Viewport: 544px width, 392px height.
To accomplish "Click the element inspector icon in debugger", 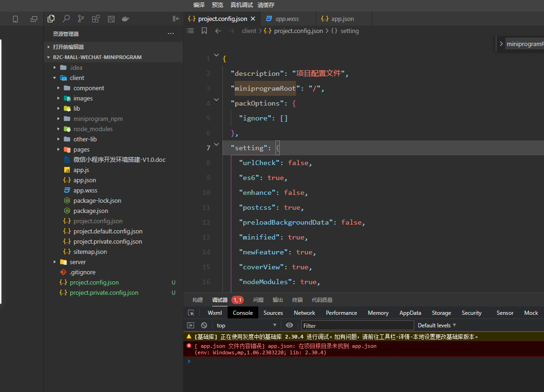I will pos(191,313).
